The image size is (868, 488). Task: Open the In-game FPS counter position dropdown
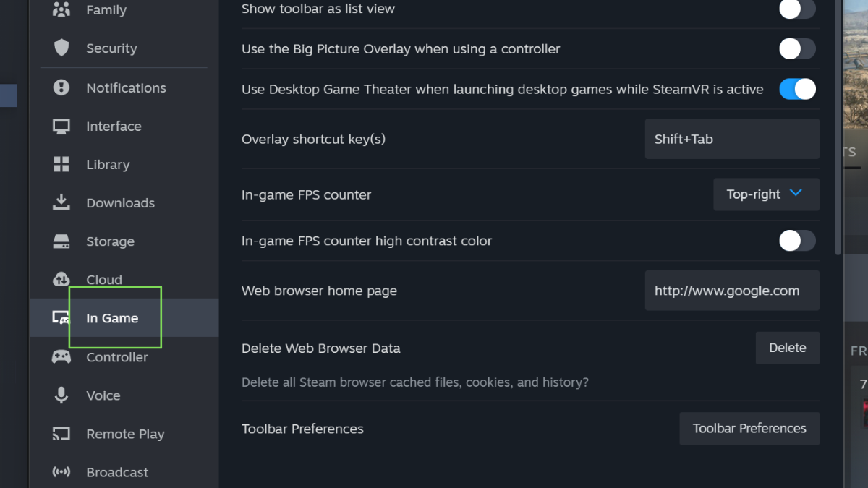point(766,194)
